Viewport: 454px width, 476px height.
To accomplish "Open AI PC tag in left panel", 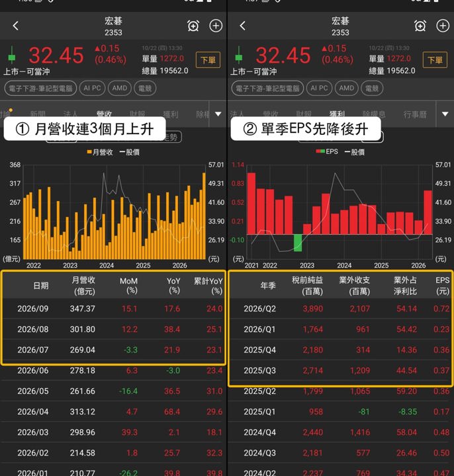I will click(x=93, y=89).
